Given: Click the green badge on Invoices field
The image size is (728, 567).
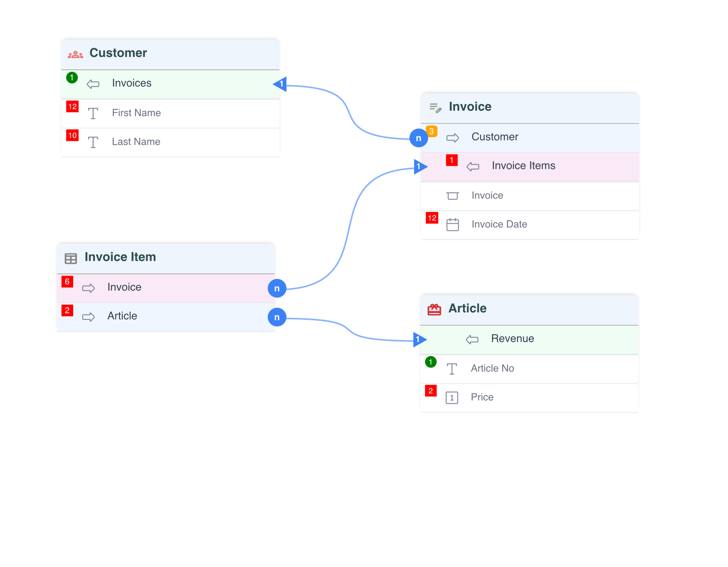Looking at the screenshot, I should click(72, 78).
